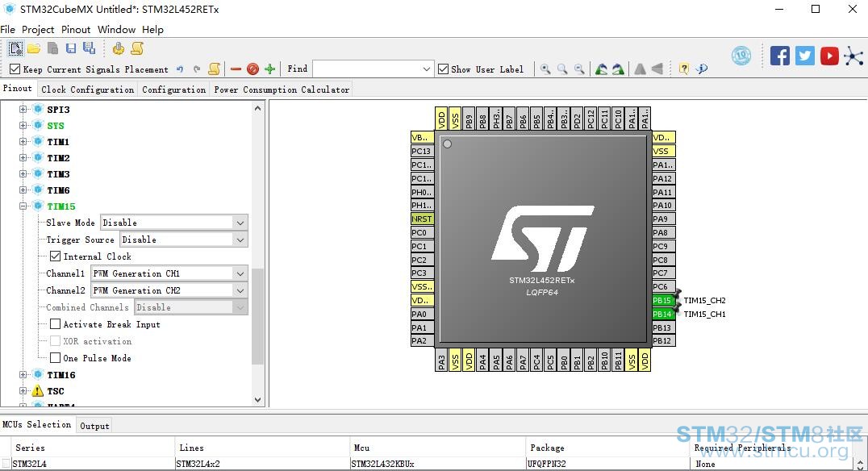This screenshot has height=471, width=868.
Task: Switch to the Power Consumption Calculator tab
Action: click(x=282, y=89)
